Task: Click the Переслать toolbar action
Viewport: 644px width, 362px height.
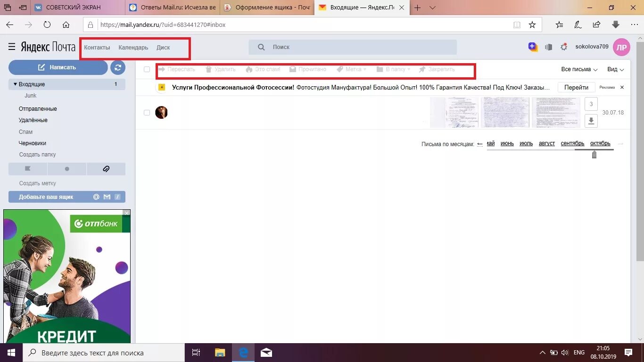Action: click(176, 69)
